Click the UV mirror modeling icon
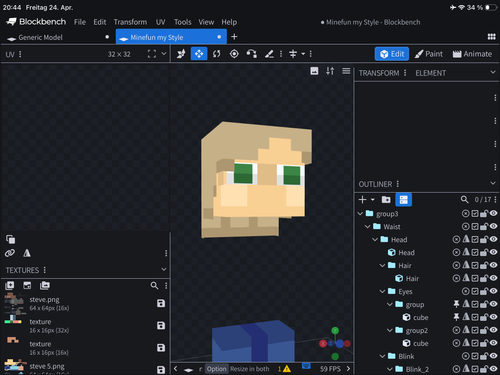This screenshot has width=500, height=375. coord(27,253)
